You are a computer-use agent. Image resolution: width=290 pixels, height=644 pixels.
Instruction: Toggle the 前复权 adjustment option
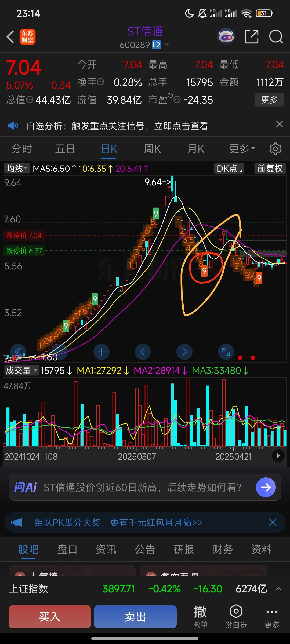(x=270, y=169)
